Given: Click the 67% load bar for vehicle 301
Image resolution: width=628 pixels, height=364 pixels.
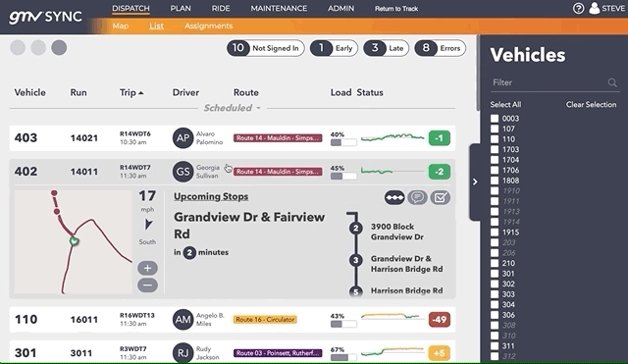Looking at the screenshot, I should [343, 357].
